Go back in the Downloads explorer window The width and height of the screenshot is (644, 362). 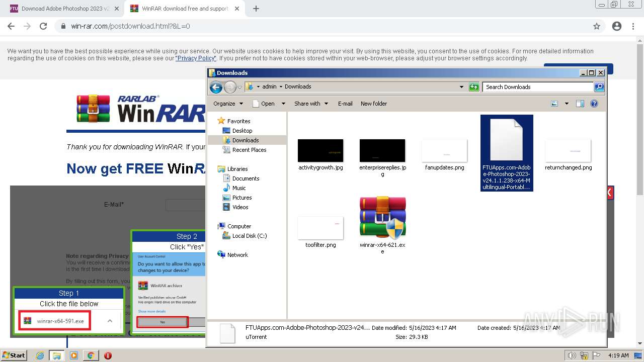[x=216, y=87]
